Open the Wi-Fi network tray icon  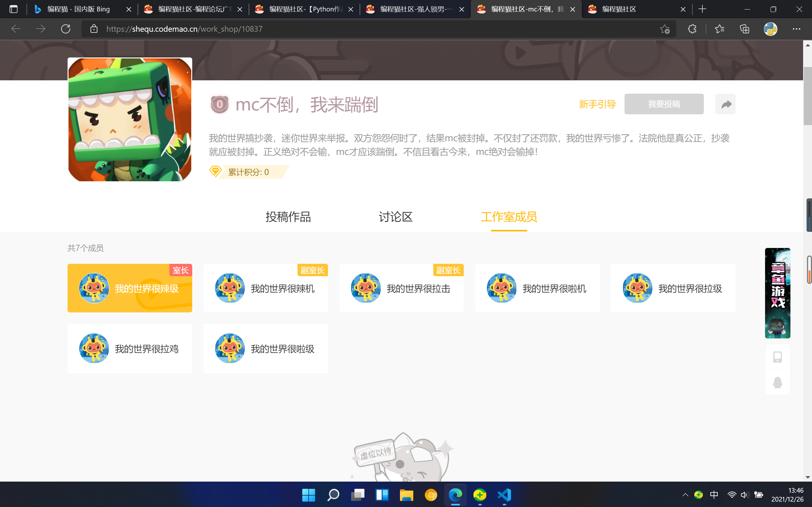click(x=732, y=495)
